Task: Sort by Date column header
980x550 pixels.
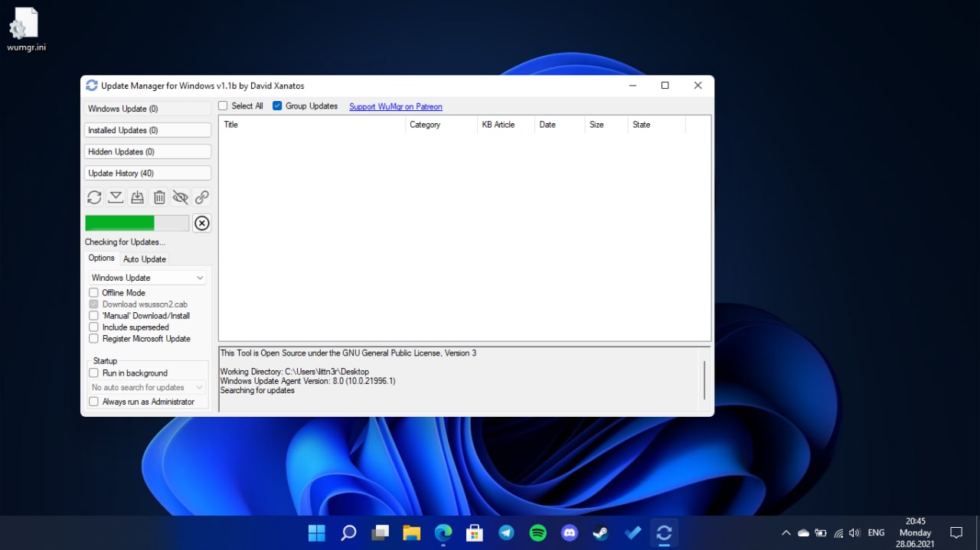Action: (560, 125)
